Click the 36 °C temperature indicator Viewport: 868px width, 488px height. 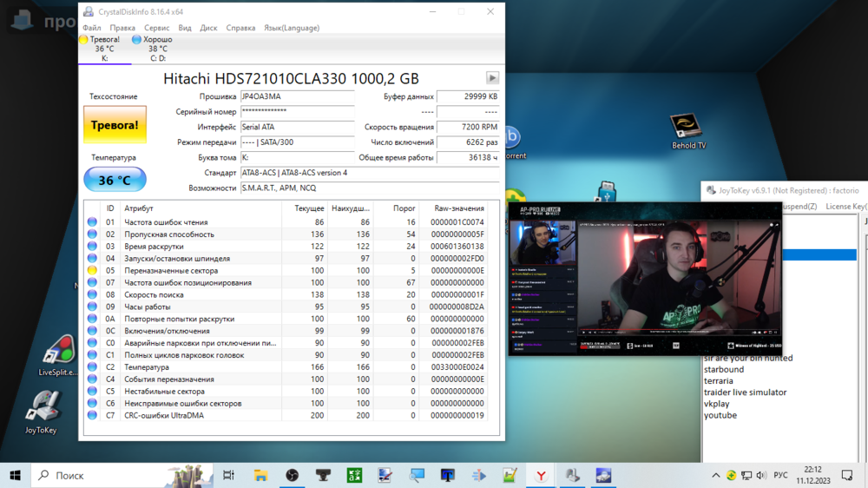(x=115, y=181)
